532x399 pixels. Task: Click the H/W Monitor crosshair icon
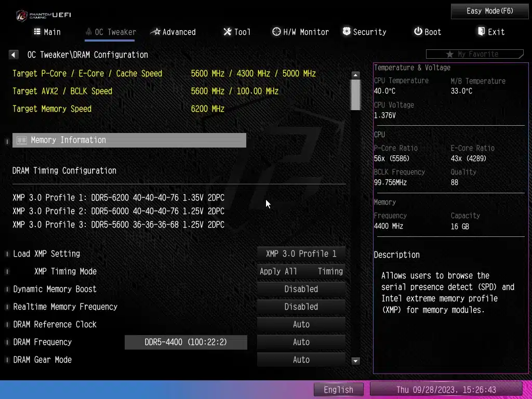point(276,32)
